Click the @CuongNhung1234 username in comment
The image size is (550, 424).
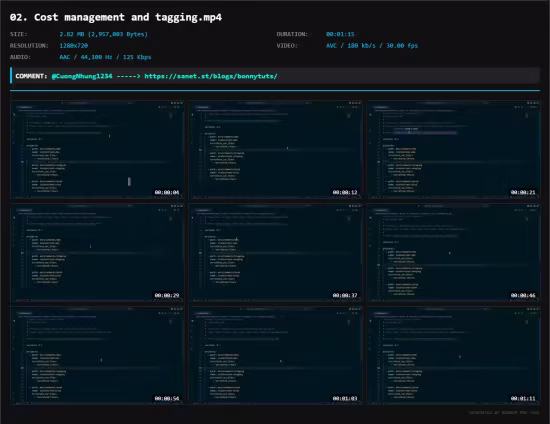(x=82, y=76)
